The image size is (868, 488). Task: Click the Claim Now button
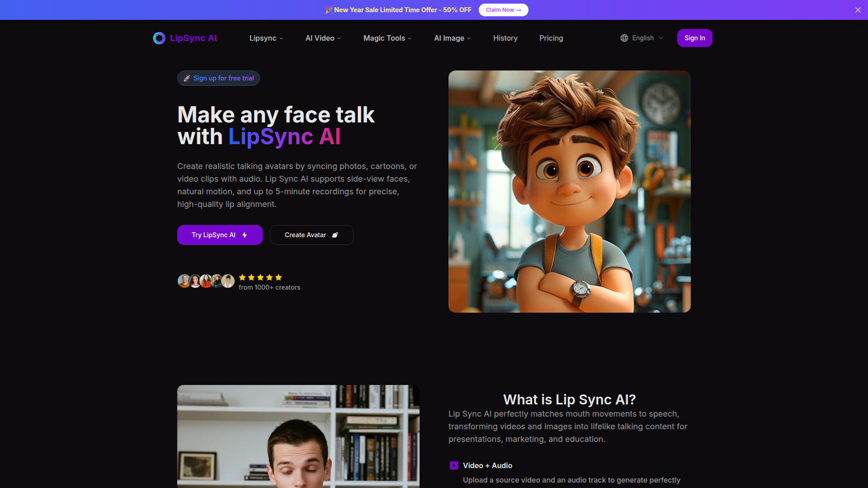coord(503,10)
